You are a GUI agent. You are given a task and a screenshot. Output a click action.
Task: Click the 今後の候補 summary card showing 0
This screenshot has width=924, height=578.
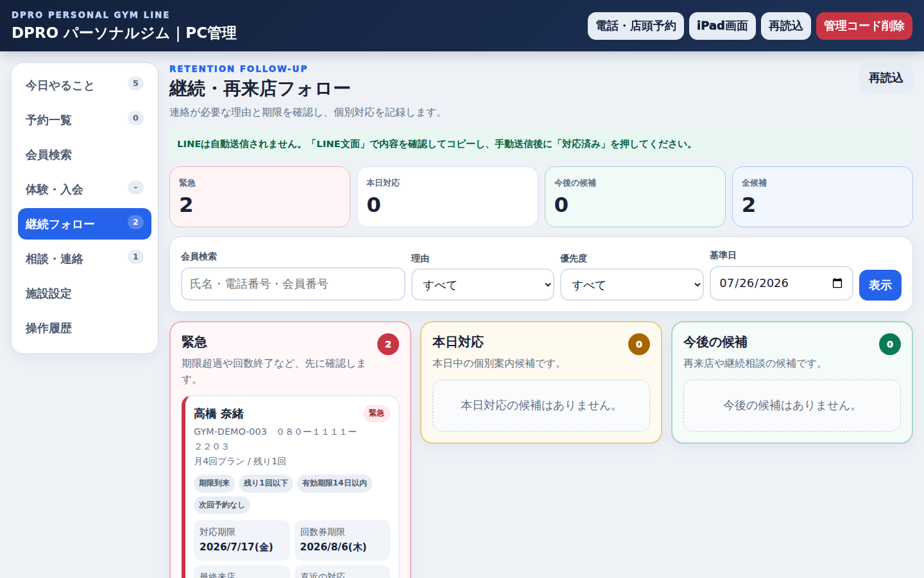pyautogui.click(x=635, y=197)
